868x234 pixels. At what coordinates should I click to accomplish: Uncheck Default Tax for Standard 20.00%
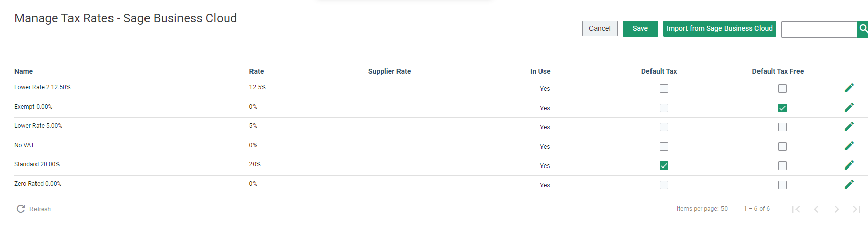(x=664, y=165)
